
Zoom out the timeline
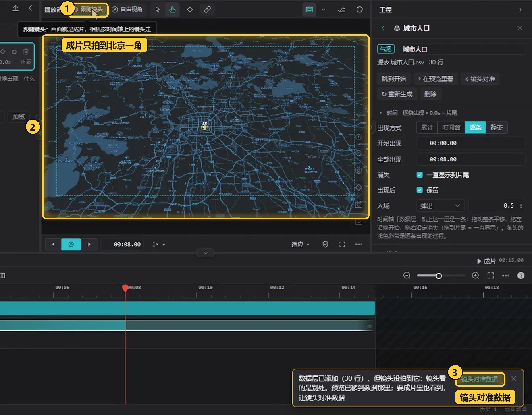click(407, 276)
